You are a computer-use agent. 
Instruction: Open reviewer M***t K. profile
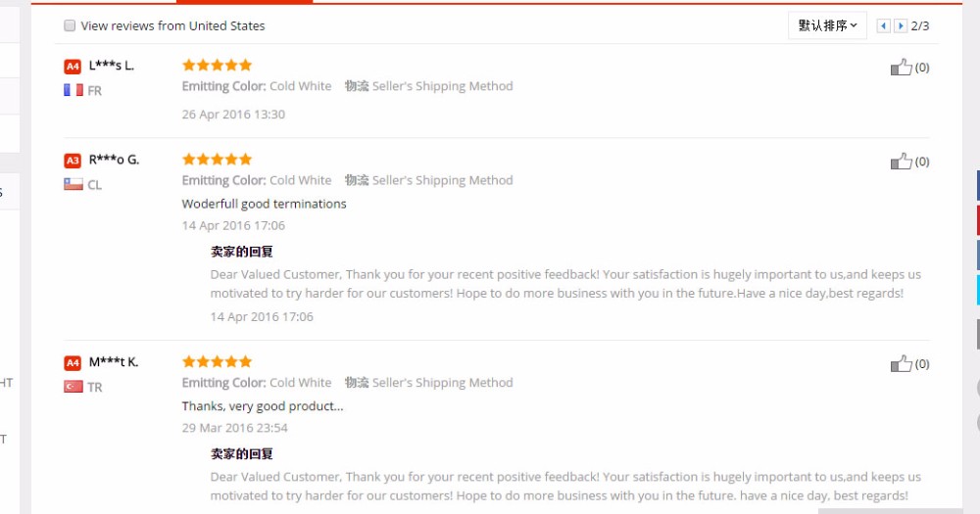pos(114,362)
